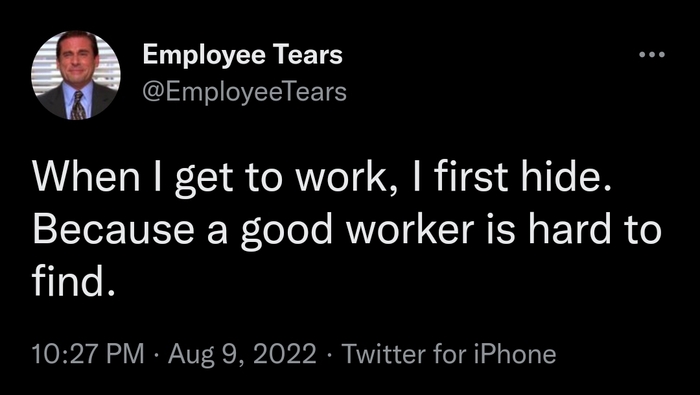Open the Employee Tears profile picture
700x395 pixels.
point(75,75)
